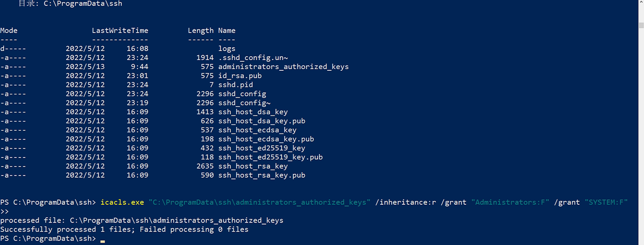Click the Mode column header

[x=9, y=31]
